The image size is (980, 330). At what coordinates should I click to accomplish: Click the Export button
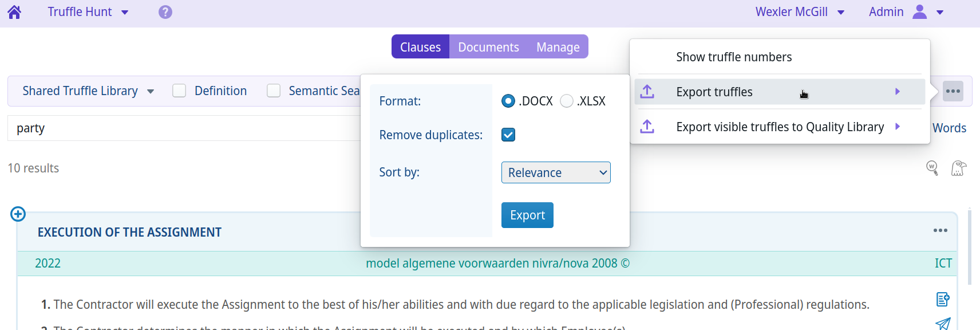coord(527,215)
